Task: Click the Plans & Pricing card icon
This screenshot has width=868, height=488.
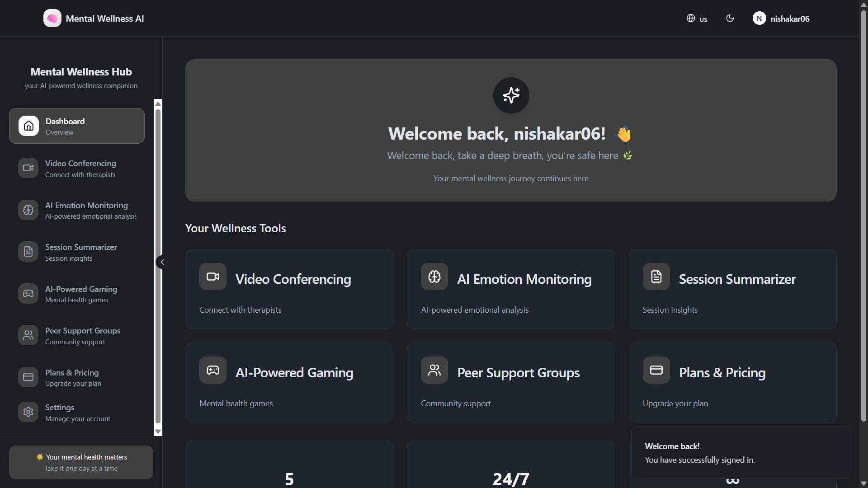Action: (x=656, y=370)
